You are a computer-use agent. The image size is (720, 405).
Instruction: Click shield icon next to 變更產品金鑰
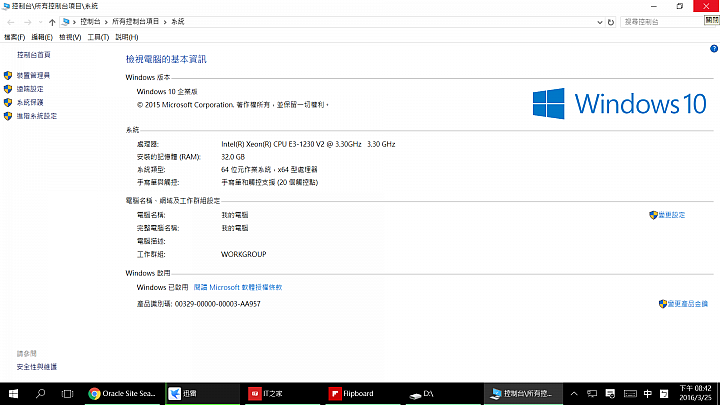(663, 304)
